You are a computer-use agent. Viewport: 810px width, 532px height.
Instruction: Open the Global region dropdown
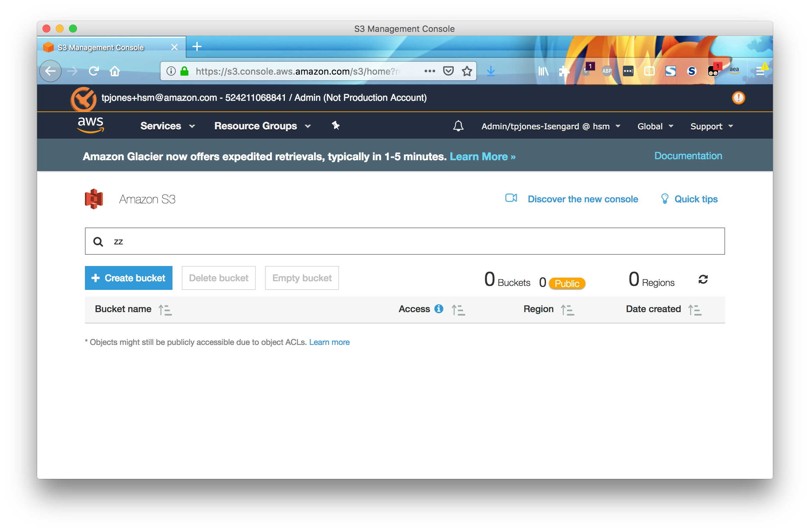(655, 127)
